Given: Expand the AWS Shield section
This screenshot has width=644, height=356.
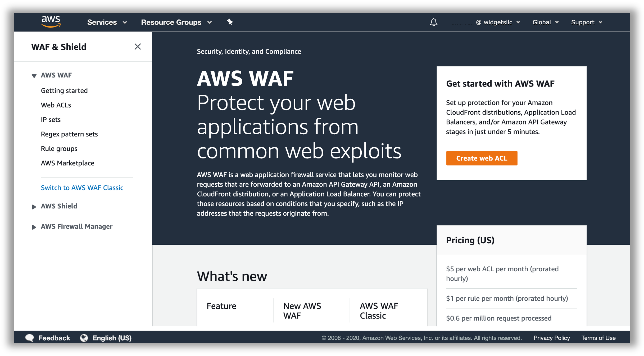Looking at the screenshot, I should point(34,207).
